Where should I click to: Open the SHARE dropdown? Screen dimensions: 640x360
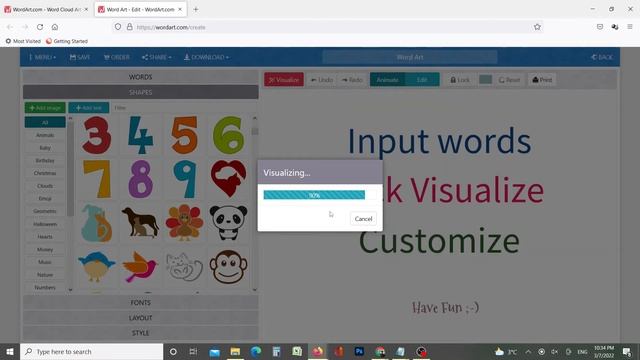[x=157, y=57]
